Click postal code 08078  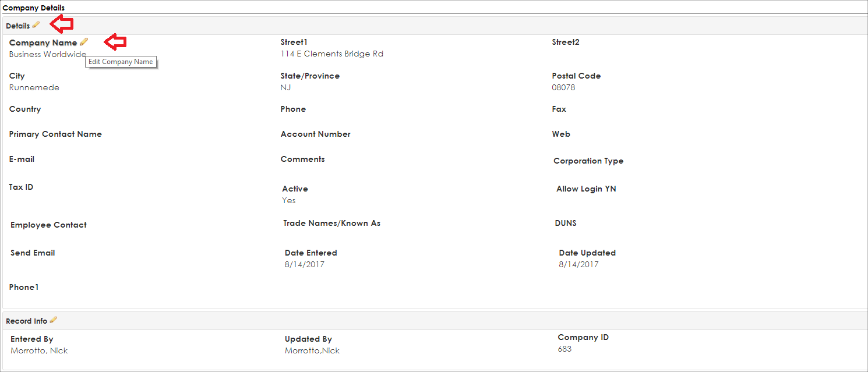(564, 88)
